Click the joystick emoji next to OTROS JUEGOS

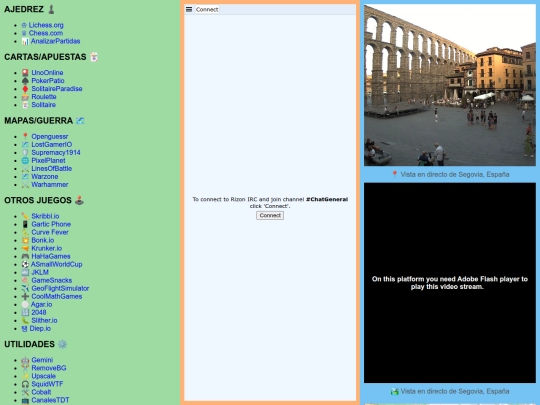tap(80, 200)
